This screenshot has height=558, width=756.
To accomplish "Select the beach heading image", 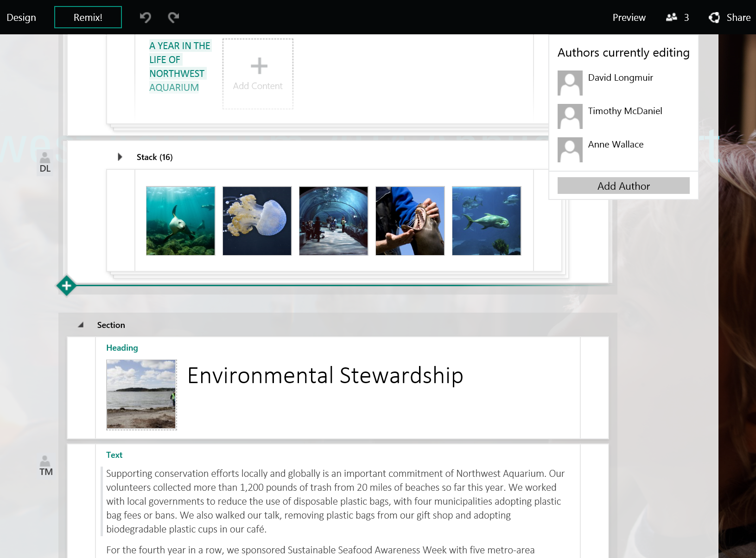I will coord(141,395).
